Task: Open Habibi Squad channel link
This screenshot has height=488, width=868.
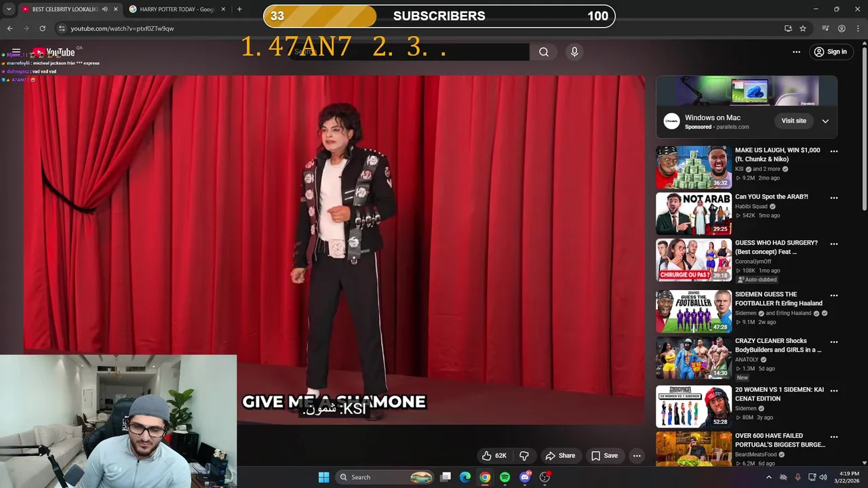Action: 751,206
